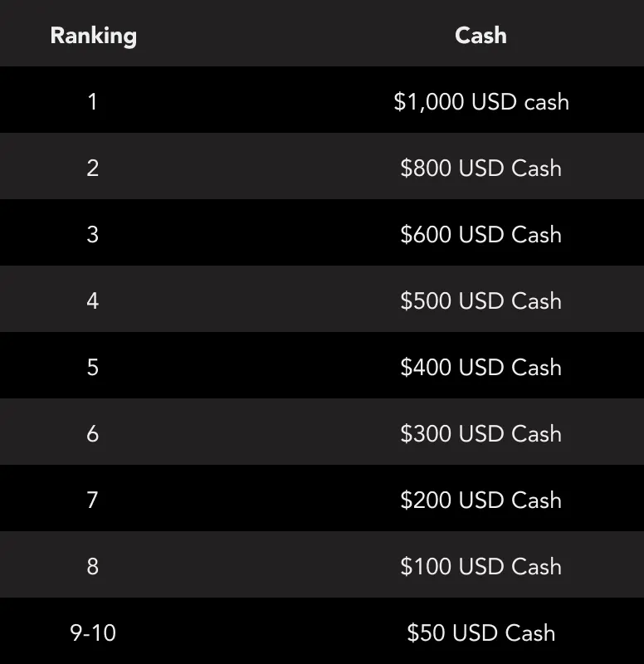
Task: Click the $300 USD Cash prize
Action: tap(481, 434)
